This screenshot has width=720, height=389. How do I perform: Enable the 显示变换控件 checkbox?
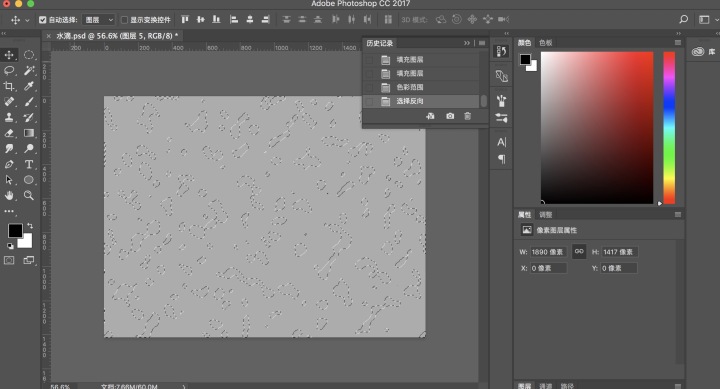coord(124,20)
